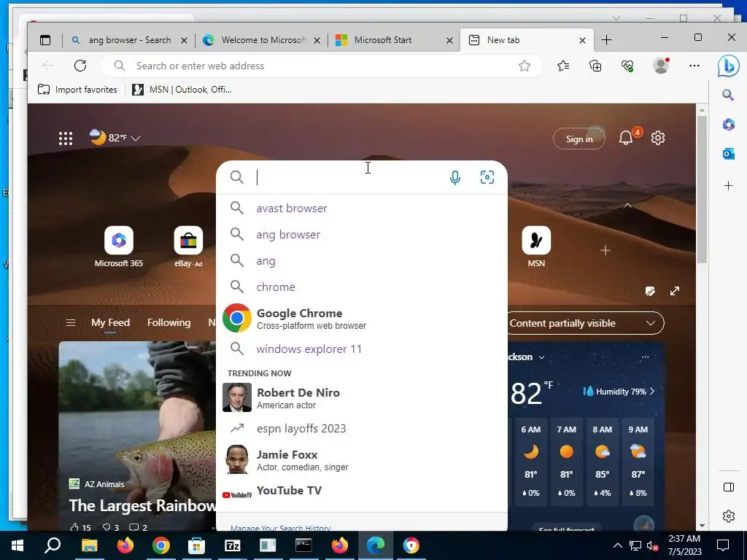747x560 pixels.
Task: Collapse quick links chevron
Action: point(628,206)
